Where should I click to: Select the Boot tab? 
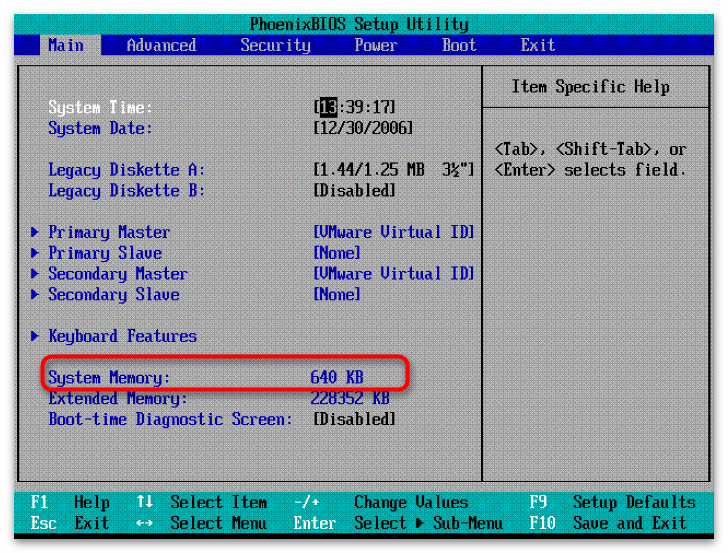point(459,45)
